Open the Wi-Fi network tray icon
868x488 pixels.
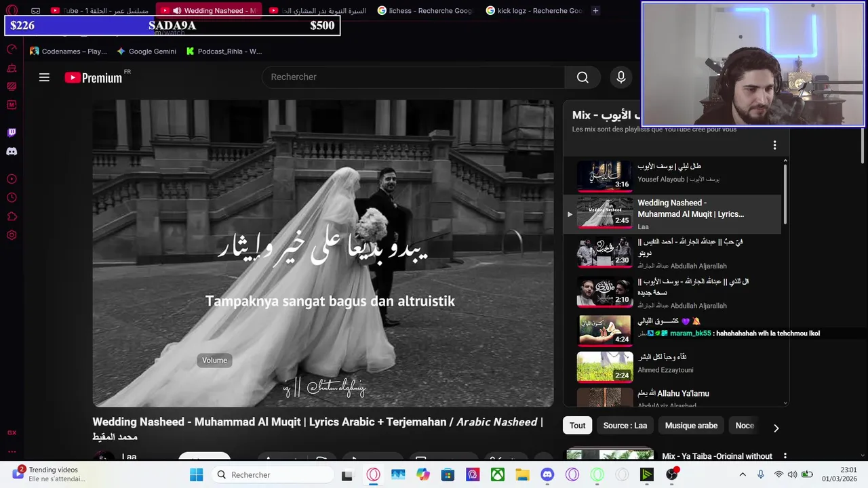click(x=778, y=474)
